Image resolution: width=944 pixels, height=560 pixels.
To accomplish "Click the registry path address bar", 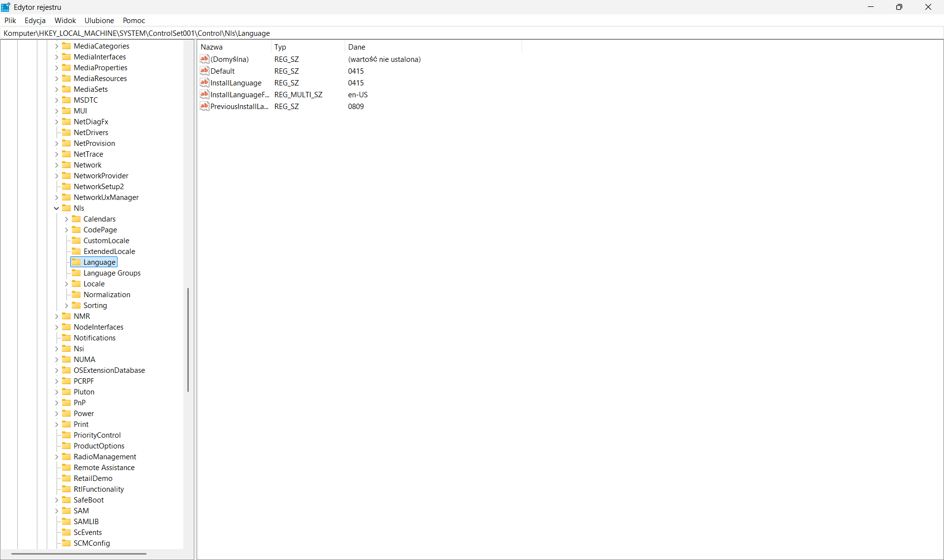I will tap(472, 33).
